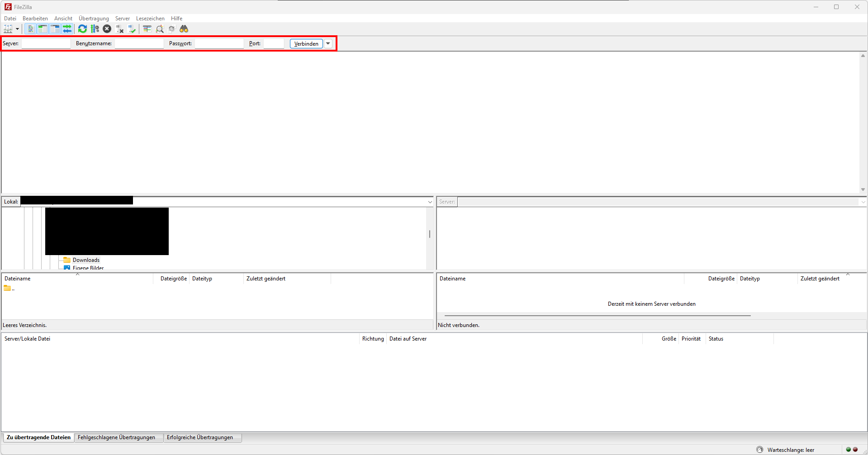This screenshot has width=868, height=455.
Task: Cancel current operation with the X icon
Action: click(107, 29)
